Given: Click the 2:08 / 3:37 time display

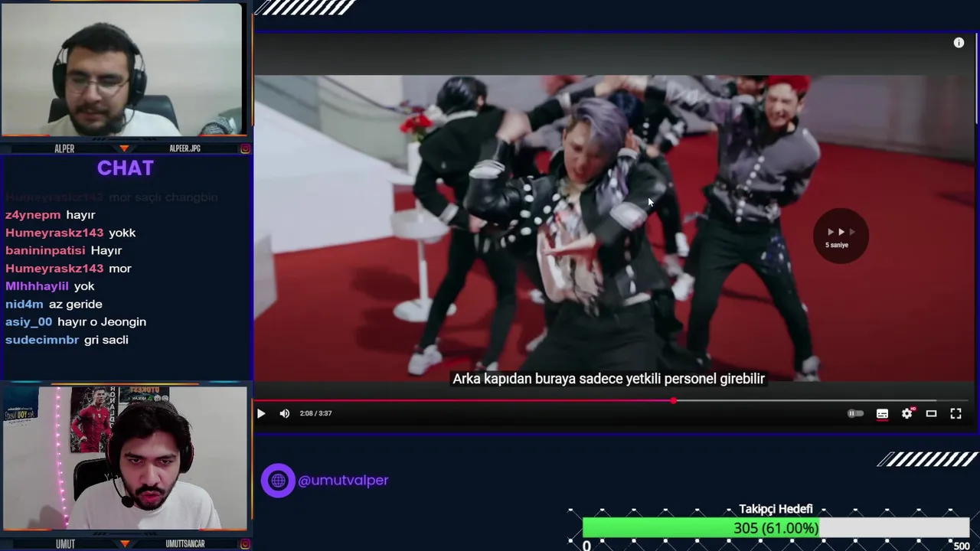Looking at the screenshot, I should tap(315, 413).
